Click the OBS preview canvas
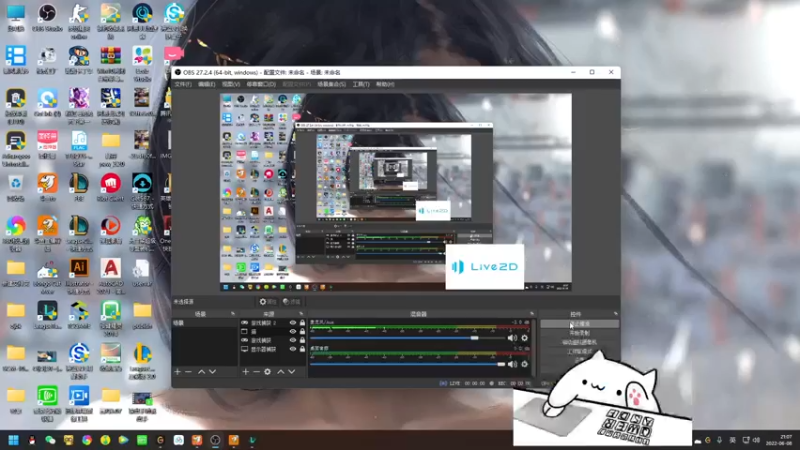800x450 pixels. [x=396, y=192]
